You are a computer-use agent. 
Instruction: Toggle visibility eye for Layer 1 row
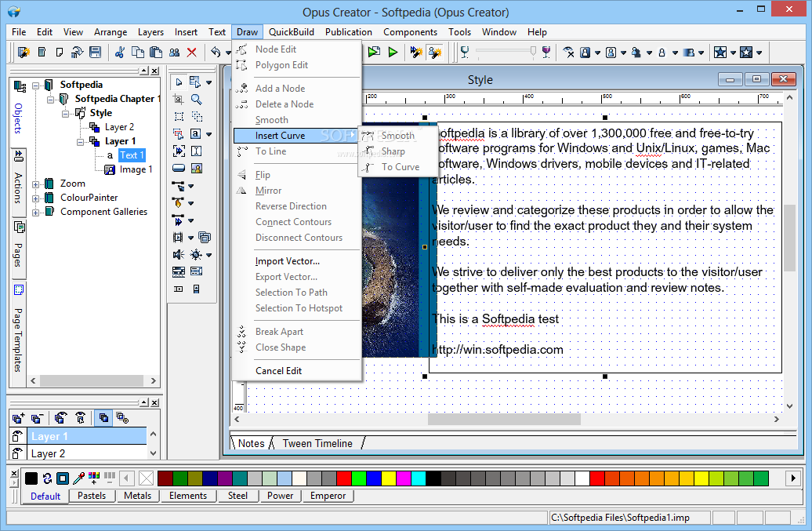point(17,436)
